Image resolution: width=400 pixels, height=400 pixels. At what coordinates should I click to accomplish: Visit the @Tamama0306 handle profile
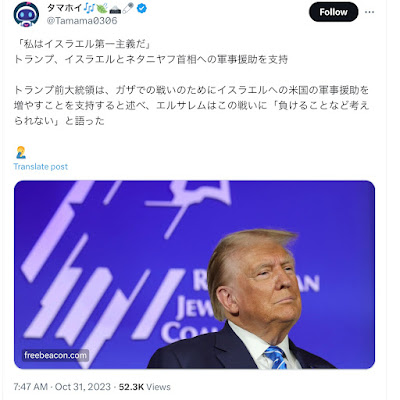pos(82,21)
